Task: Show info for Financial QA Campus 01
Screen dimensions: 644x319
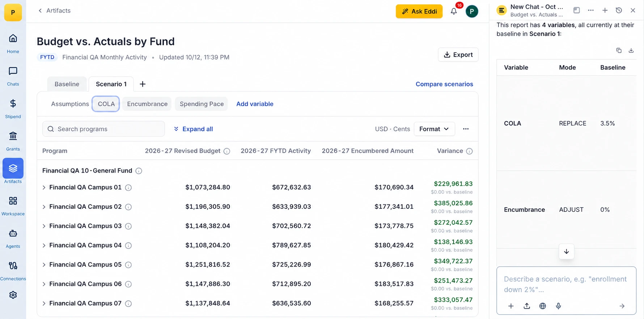Action: 128,187
